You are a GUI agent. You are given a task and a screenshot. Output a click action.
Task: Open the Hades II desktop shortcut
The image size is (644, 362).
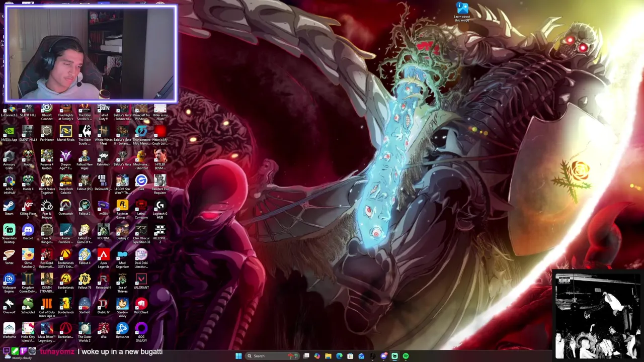pos(28,184)
